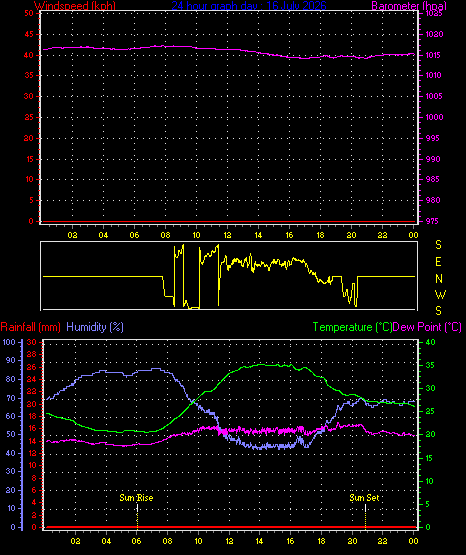Click the "E" wind direction label
Viewport: 466px width, 555px height.
[x=438, y=262]
